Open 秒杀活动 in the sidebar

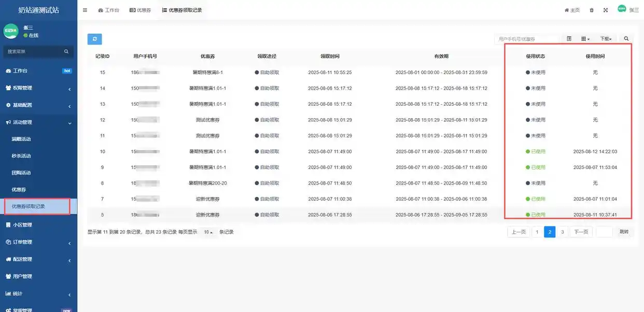coord(21,156)
